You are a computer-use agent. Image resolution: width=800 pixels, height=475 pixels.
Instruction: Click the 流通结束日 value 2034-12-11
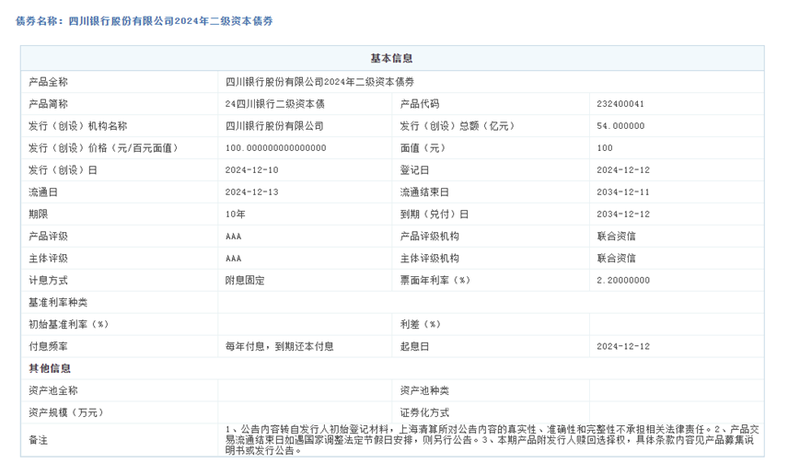coord(623,192)
